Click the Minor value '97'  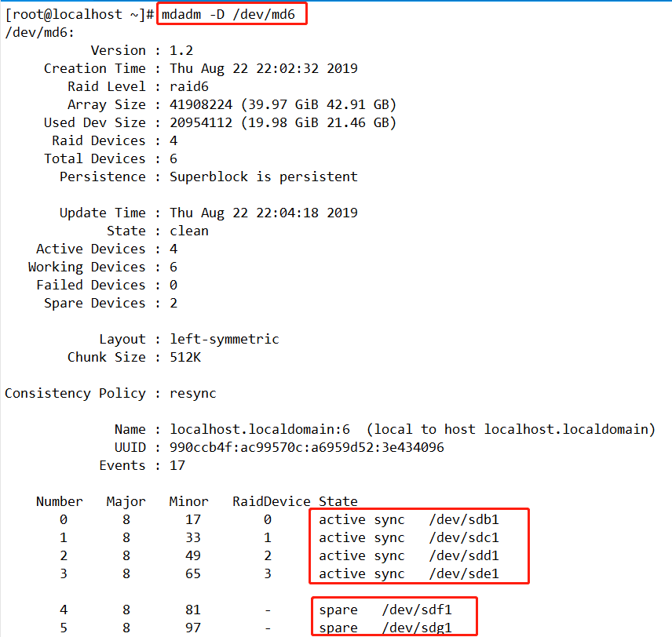pyautogui.click(x=193, y=628)
